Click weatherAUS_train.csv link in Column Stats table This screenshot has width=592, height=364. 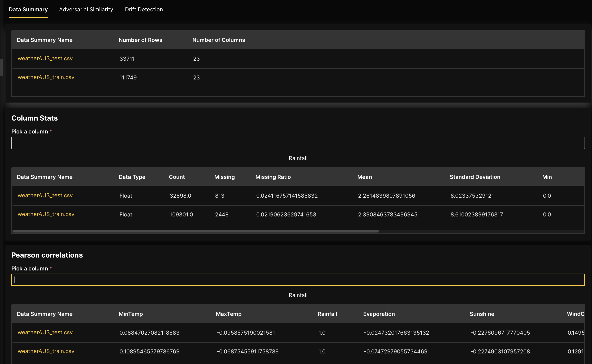coord(46,214)
